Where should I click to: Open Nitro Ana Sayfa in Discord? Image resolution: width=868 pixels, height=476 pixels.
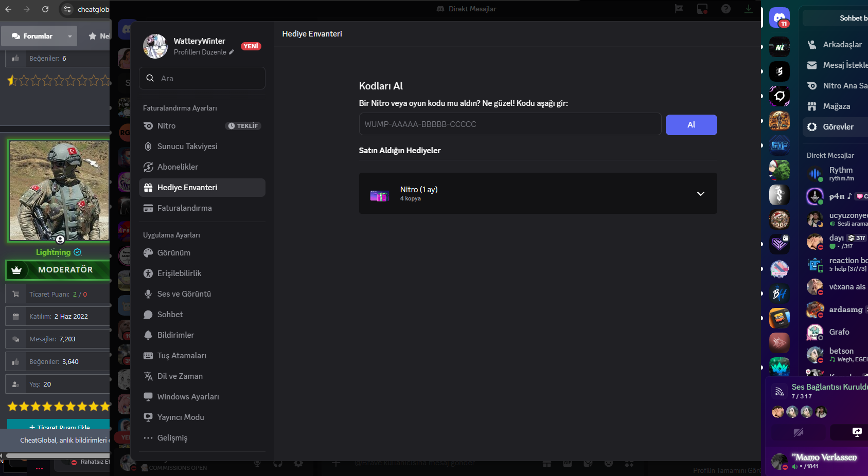click(835, 86)
